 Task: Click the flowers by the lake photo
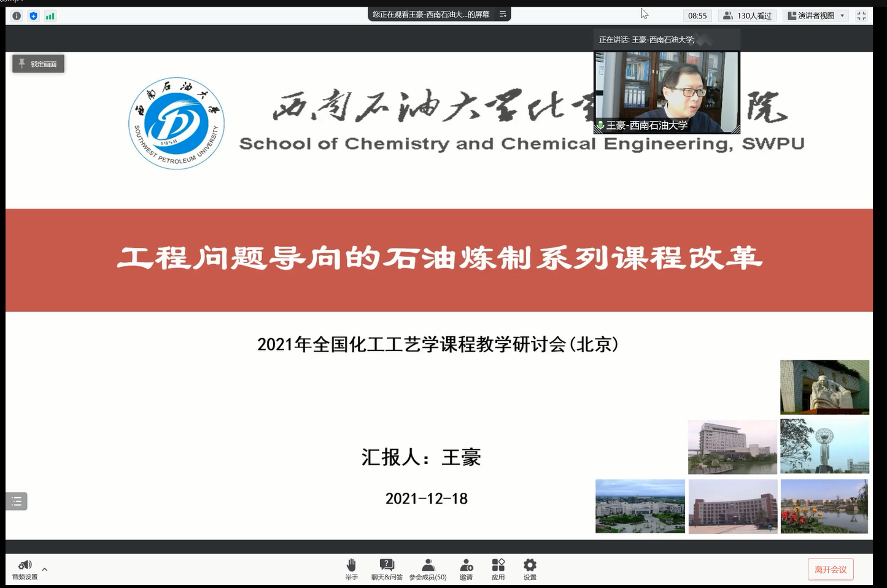pyautogui.click(x=824, y=506)
